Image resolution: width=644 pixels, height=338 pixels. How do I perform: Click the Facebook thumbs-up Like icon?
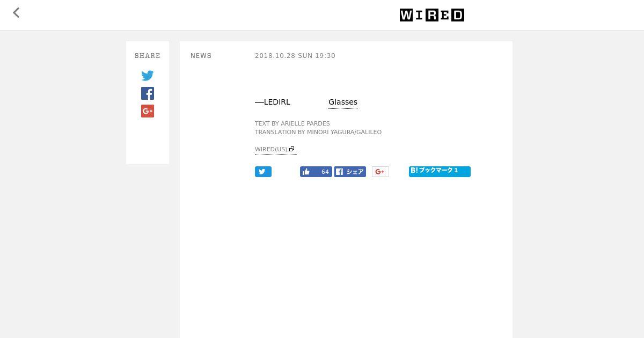pos(306,172)
